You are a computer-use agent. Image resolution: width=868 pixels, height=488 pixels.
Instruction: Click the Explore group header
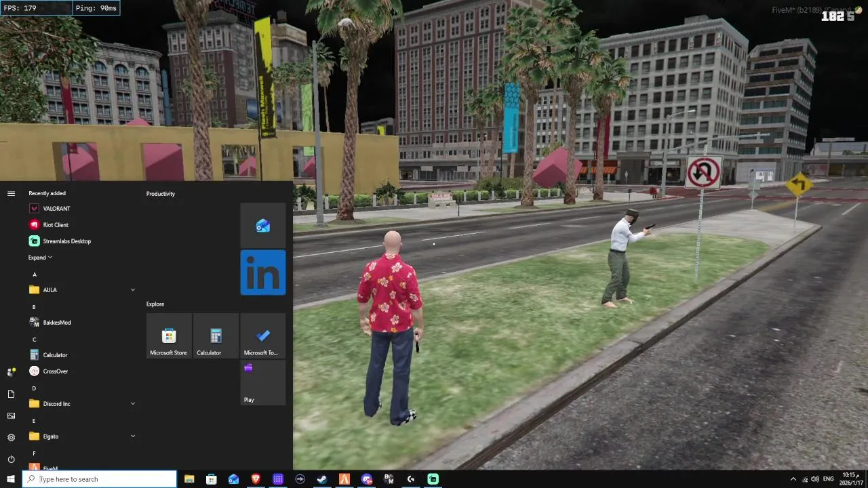(x=155, y=304)
